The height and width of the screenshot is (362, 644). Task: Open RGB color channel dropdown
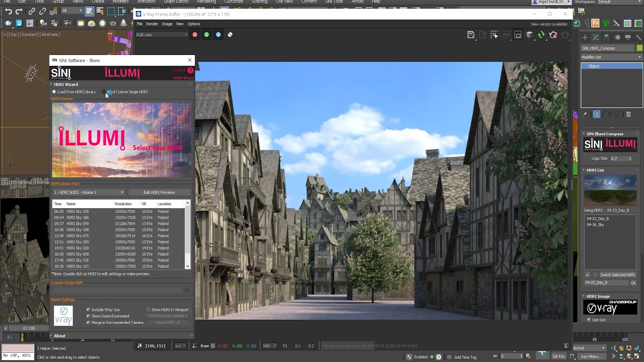(162, 35)
